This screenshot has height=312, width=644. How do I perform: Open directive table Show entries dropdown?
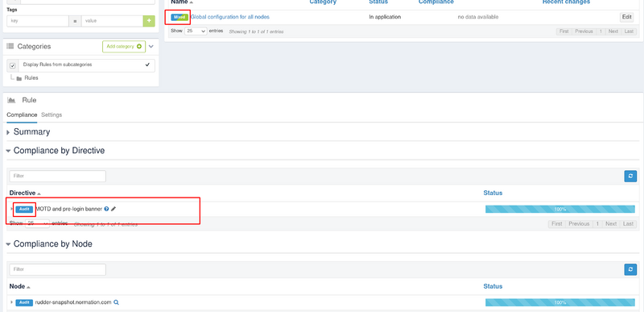[37, 223]
